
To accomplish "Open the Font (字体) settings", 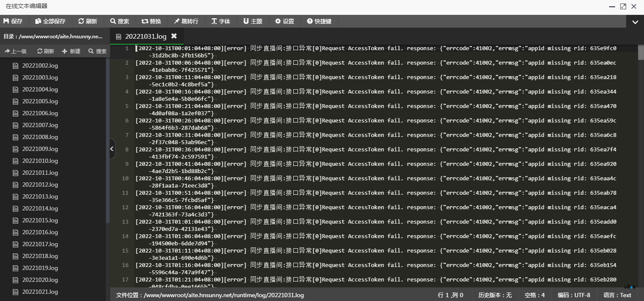I will tap(221, 21).
